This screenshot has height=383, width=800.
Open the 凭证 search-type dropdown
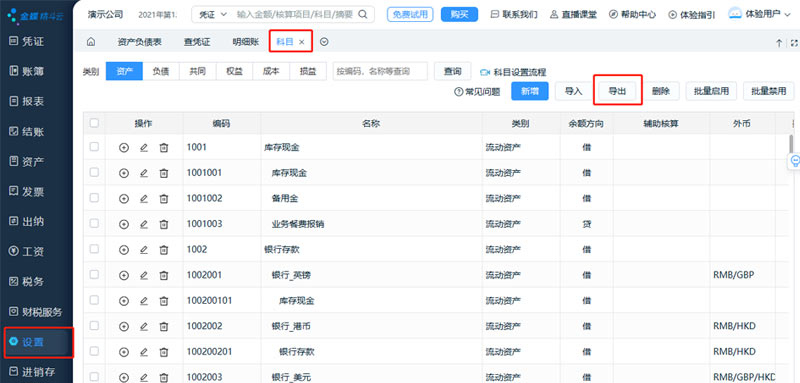point(212,15)
